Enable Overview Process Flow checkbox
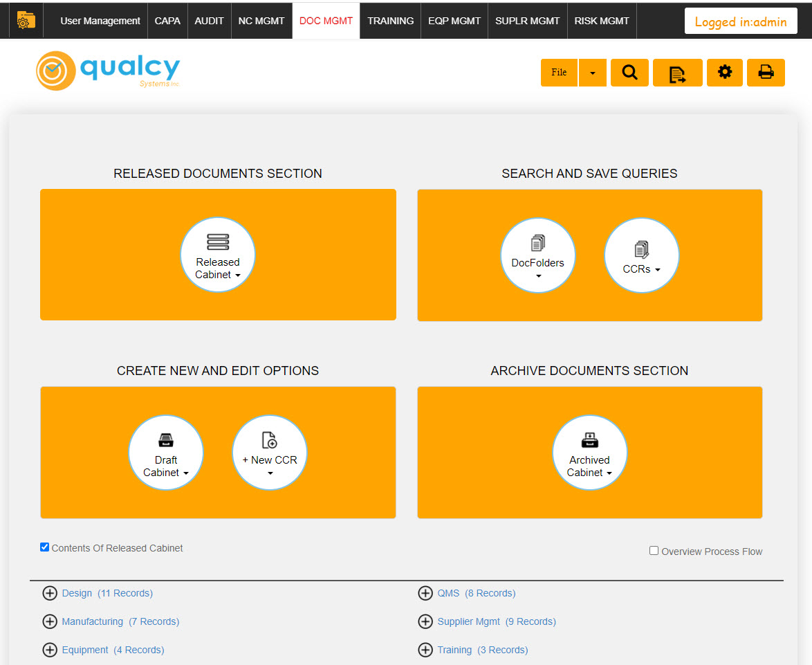Viewport: 812px width, 665px height. click(654, 551)
